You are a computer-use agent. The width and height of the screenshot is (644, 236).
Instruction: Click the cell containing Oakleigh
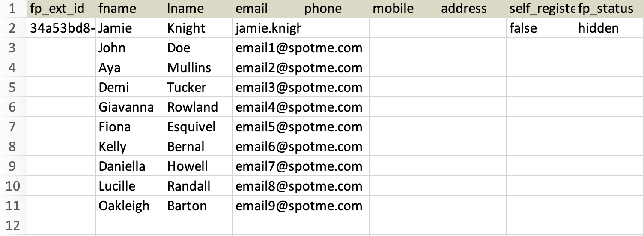point(130,206)
